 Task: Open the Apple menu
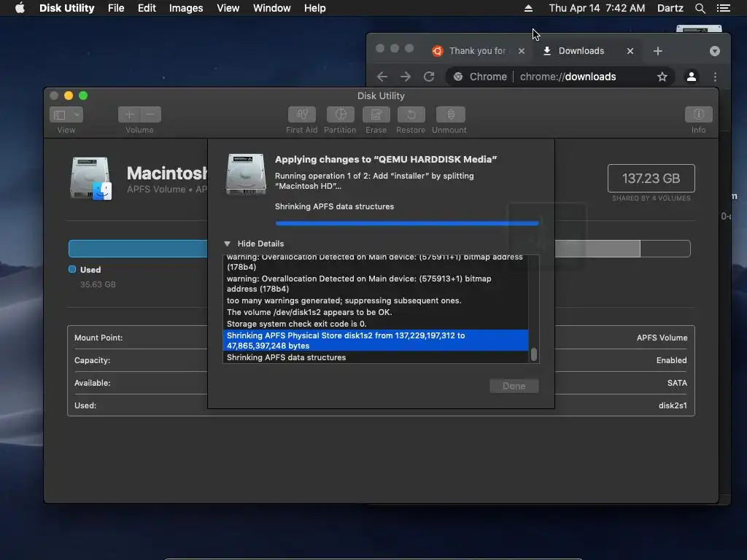tap(20, 8)
